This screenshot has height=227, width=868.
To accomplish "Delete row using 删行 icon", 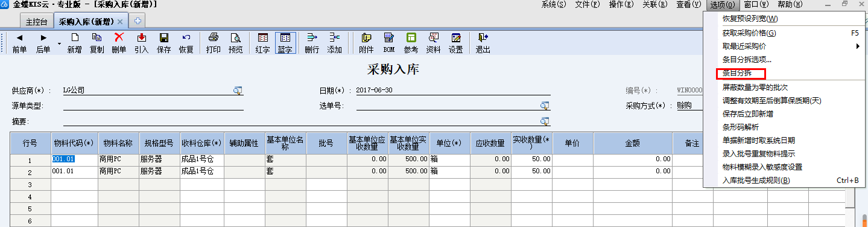I will point(312,43).
